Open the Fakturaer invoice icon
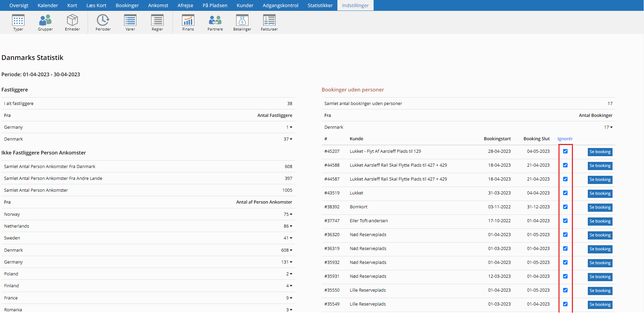 coord(269,21)
